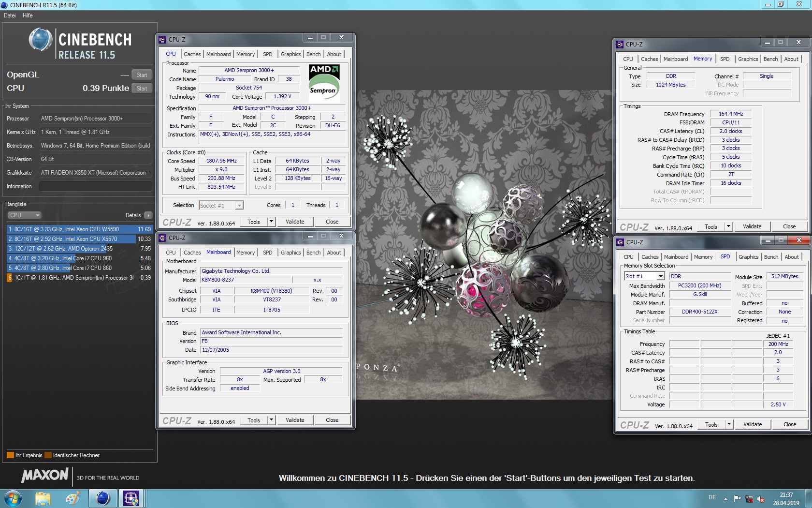Click CPU-Z title icon in SPD window
This screenshot has width=812, height=508.
pos(621,242)
